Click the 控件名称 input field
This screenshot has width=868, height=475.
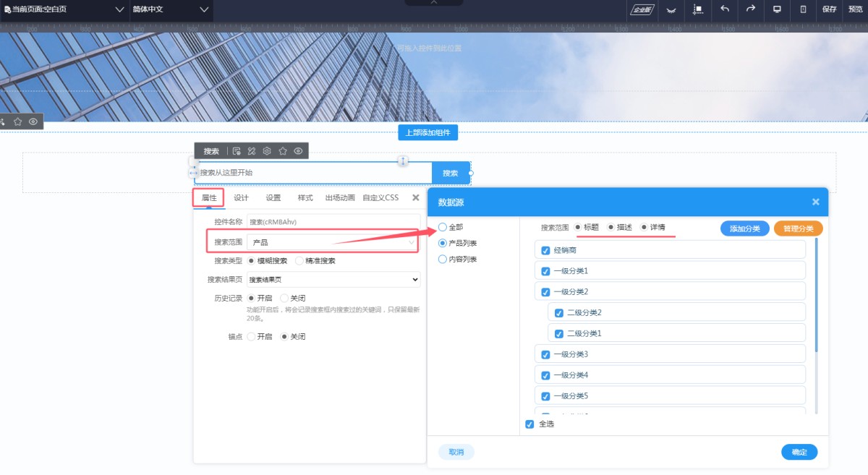pyautogui.click(x=333, y=222)
